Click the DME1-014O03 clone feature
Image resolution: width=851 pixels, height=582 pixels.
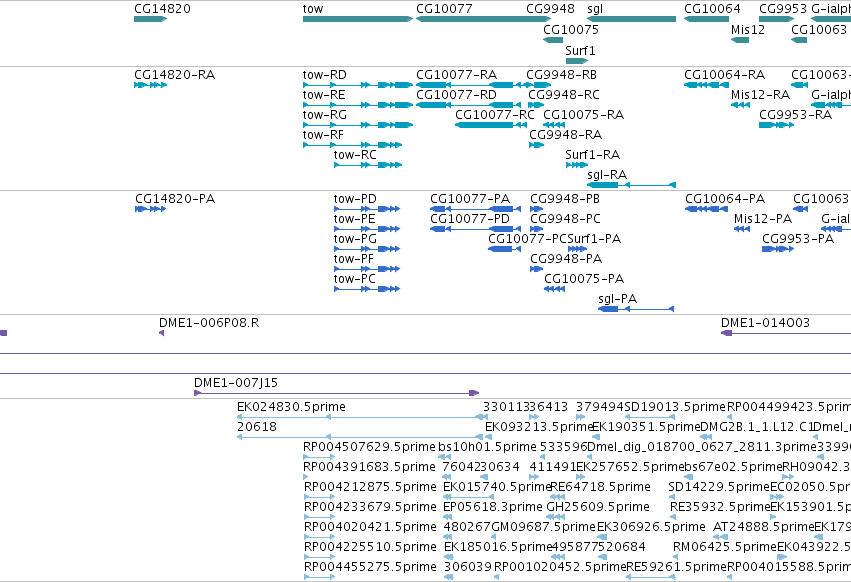785,333
